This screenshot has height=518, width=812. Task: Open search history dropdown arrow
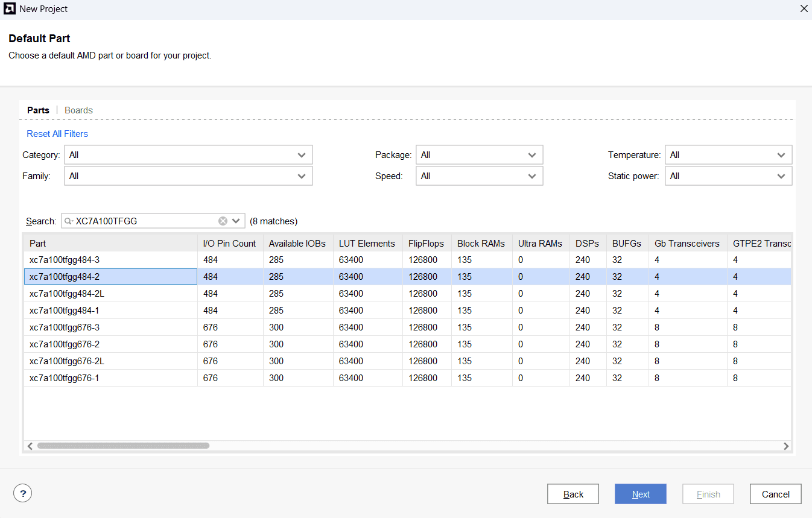(x=236, y=221)
